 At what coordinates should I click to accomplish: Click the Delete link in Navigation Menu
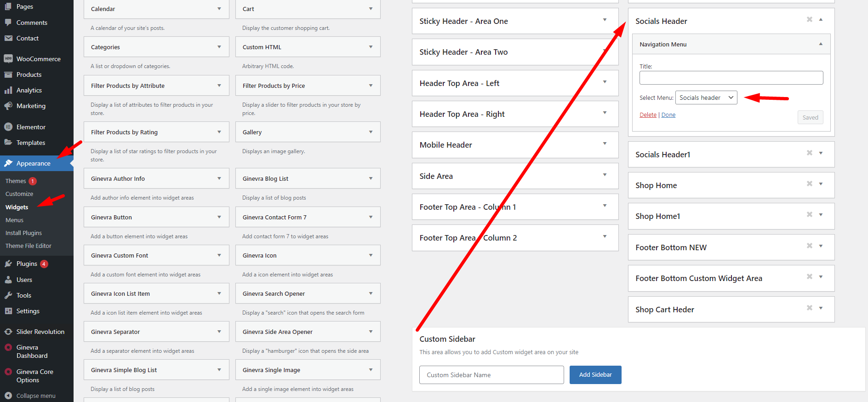pyautogui.click(x=648, y=115)
